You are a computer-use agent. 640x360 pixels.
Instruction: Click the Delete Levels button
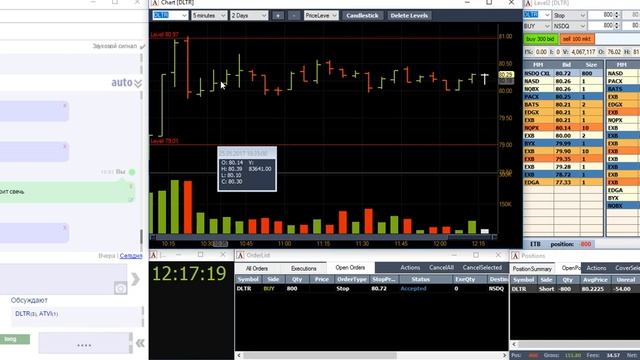[409, 16]
